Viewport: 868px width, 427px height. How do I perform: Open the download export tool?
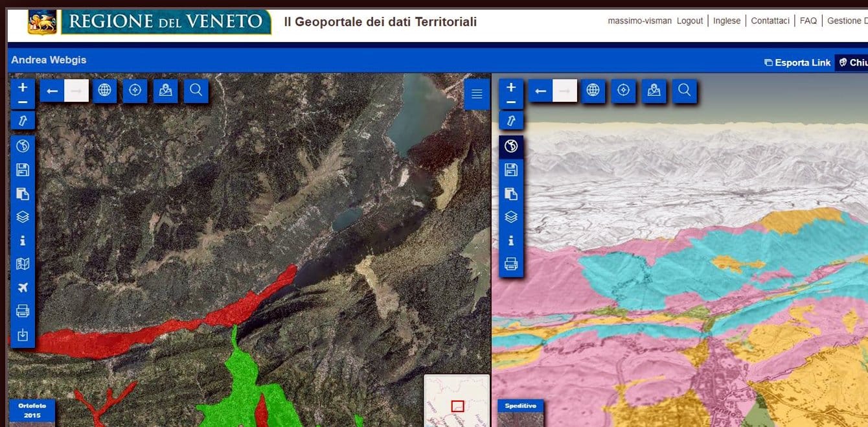[23, 335]
